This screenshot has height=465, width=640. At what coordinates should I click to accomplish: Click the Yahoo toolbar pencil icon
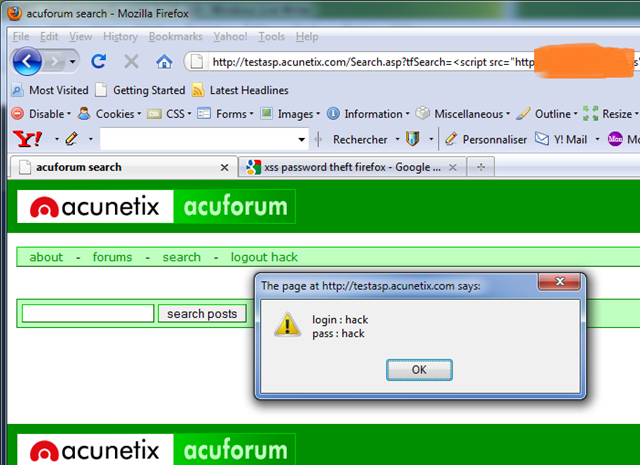71,139
